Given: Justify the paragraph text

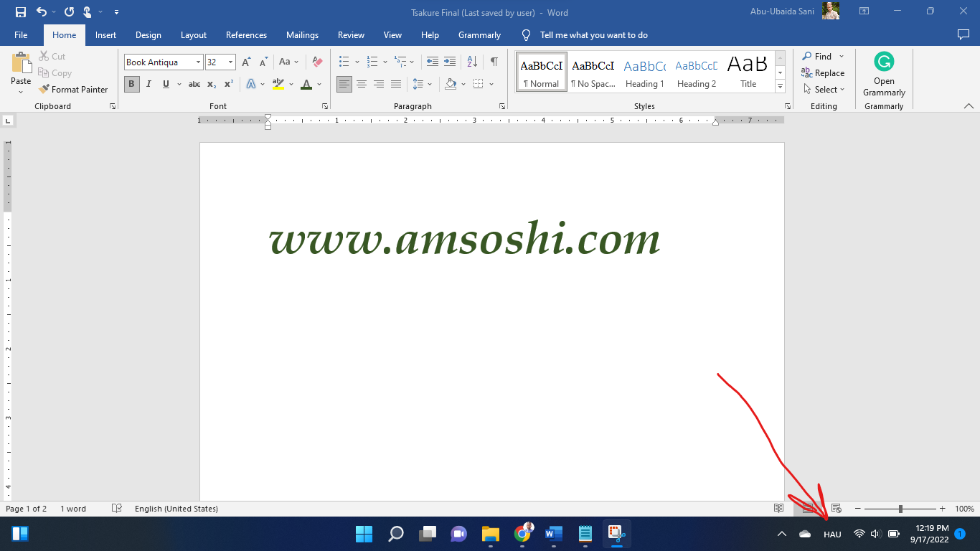Looking at the screenshot, I should click(x=396, y=84).
